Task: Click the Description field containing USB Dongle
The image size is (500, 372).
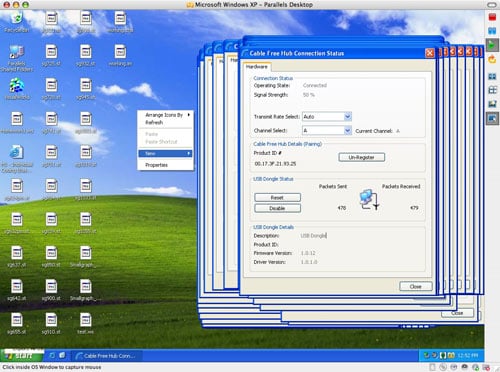Action: [314, 236]
